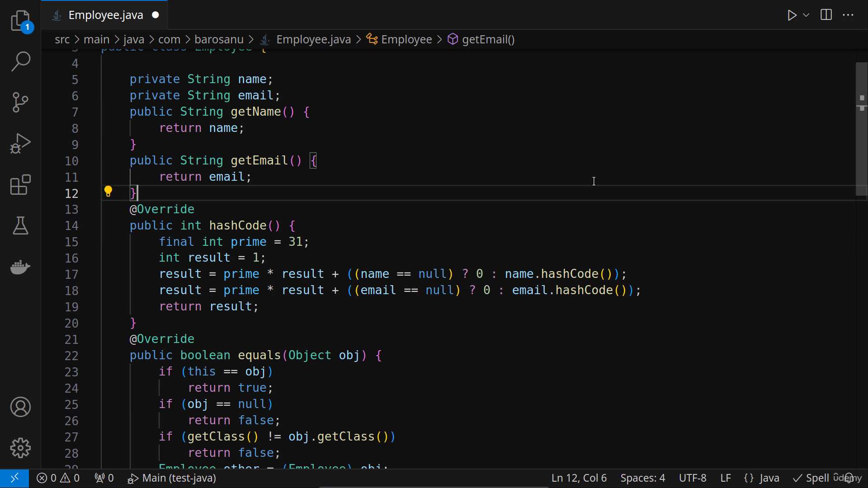Click the barosanu breadcrumb segment
The height and width of the screenshot is (488, 868).
pos(219,39)
